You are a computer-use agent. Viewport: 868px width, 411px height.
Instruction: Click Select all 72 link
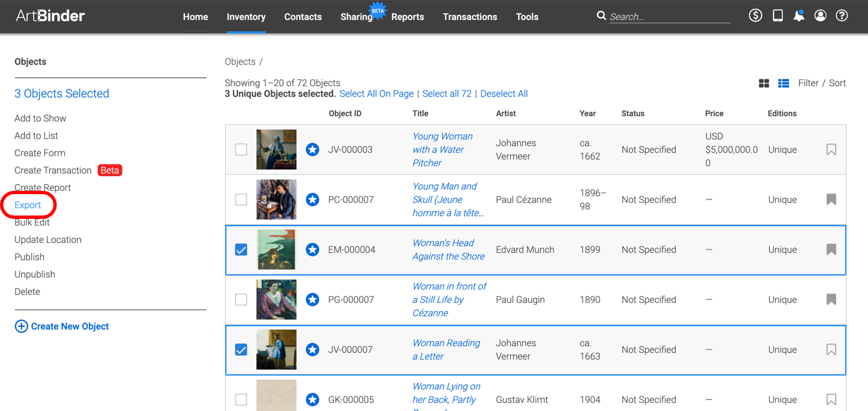447,93
